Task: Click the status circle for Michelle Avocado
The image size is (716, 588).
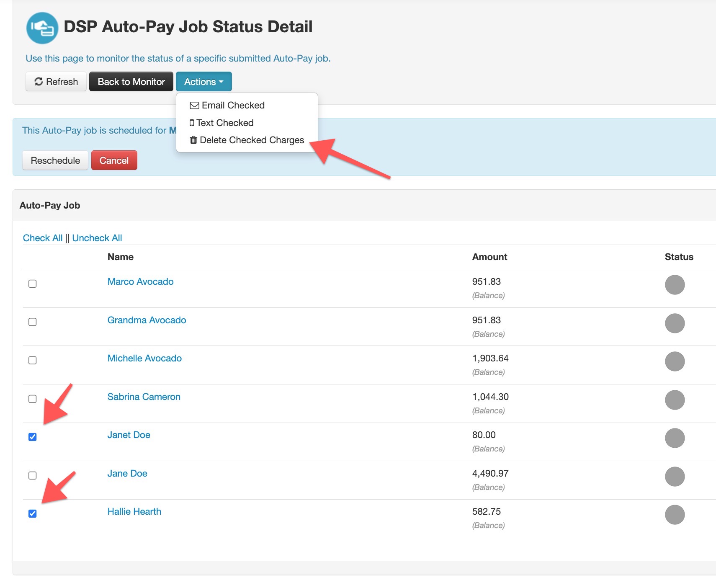Action: pyautogui.click(x=675, y=361)
